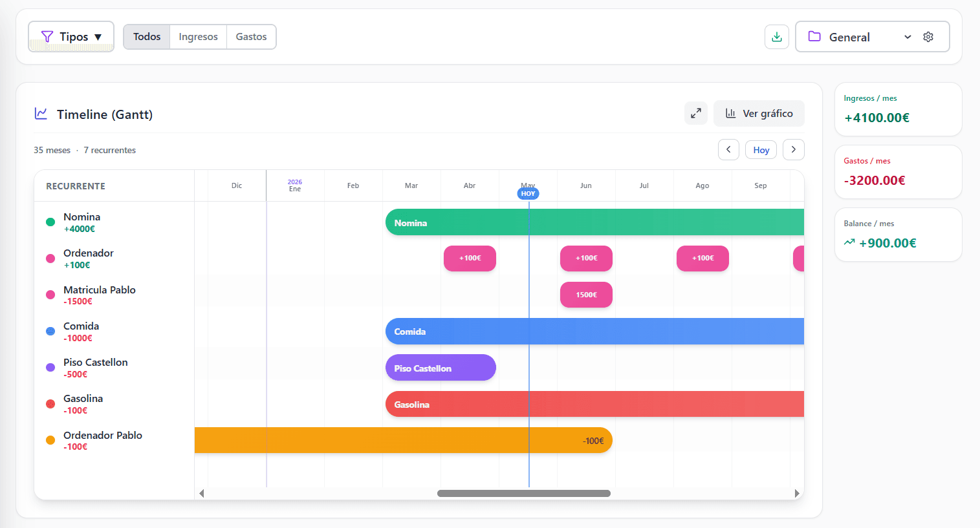Click chevron beside General label

tap(908, 37)
